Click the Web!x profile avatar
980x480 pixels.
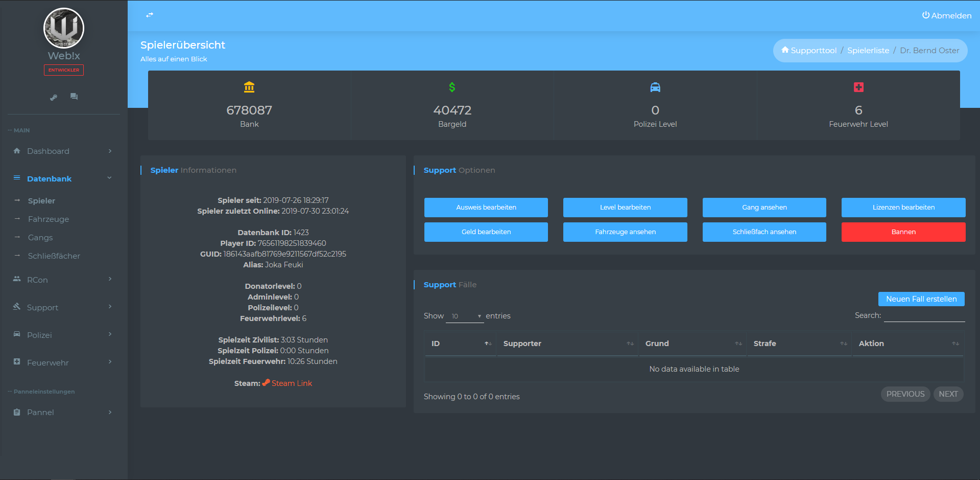click(64, 28)
